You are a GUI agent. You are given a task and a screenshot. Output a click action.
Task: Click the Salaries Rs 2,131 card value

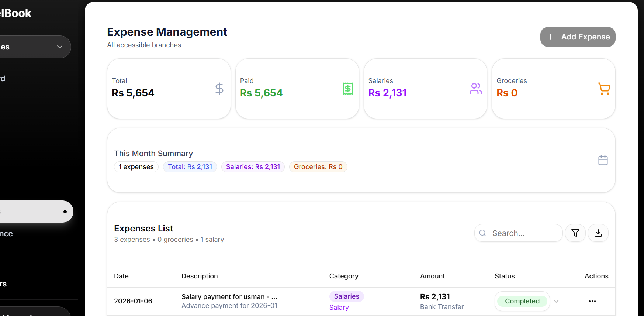tap(387, 93)
